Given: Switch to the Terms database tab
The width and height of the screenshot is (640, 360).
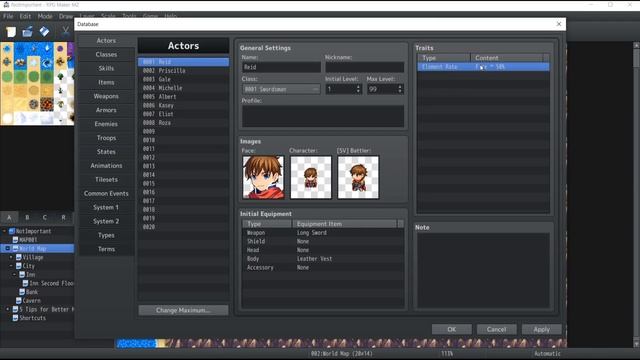Looking at the screenshot, I should pyautogui.click(x=106, y=249).
